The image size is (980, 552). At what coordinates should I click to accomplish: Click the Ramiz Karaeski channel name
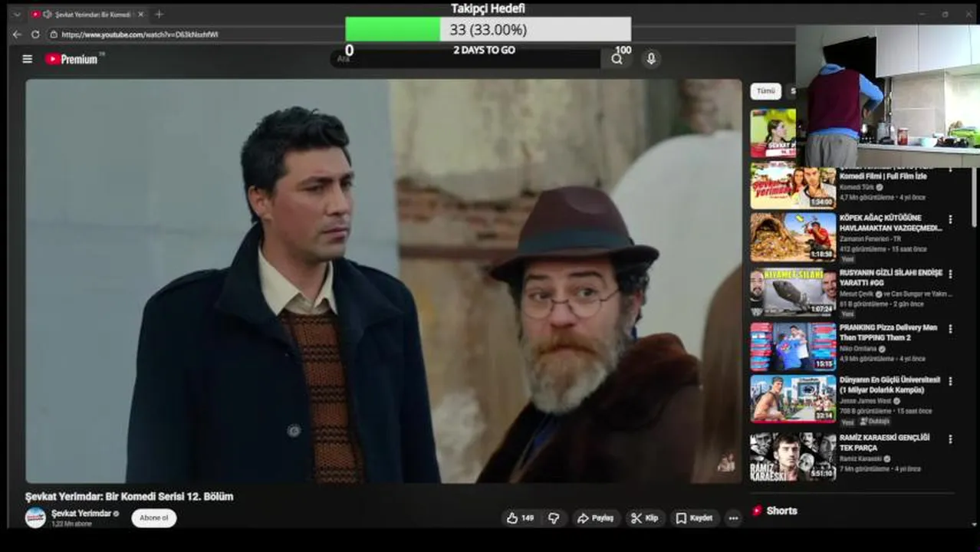click(x=860, y=459)
